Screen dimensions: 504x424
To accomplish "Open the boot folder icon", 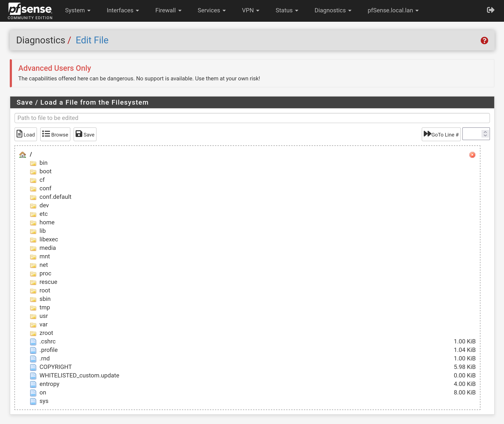I will pos(33,172).
